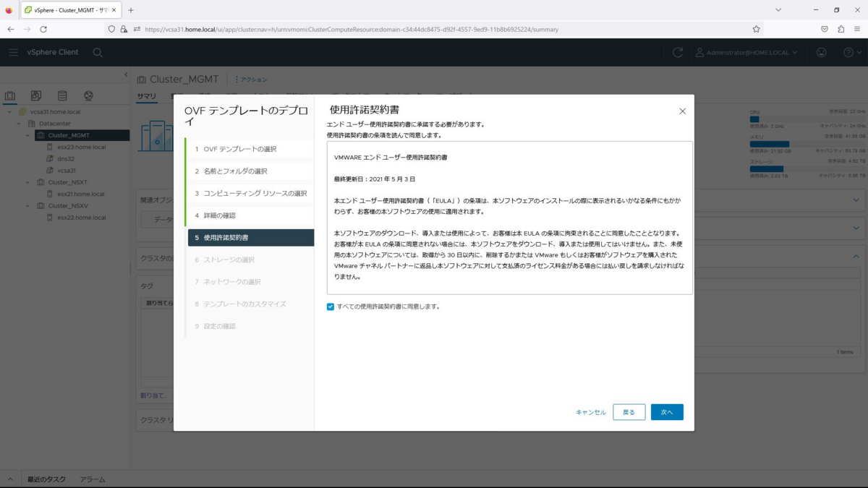The width and height of the screenshot is (868, 488).
Task: Open the 最近のタスク tab
Action: coord(46,479)
